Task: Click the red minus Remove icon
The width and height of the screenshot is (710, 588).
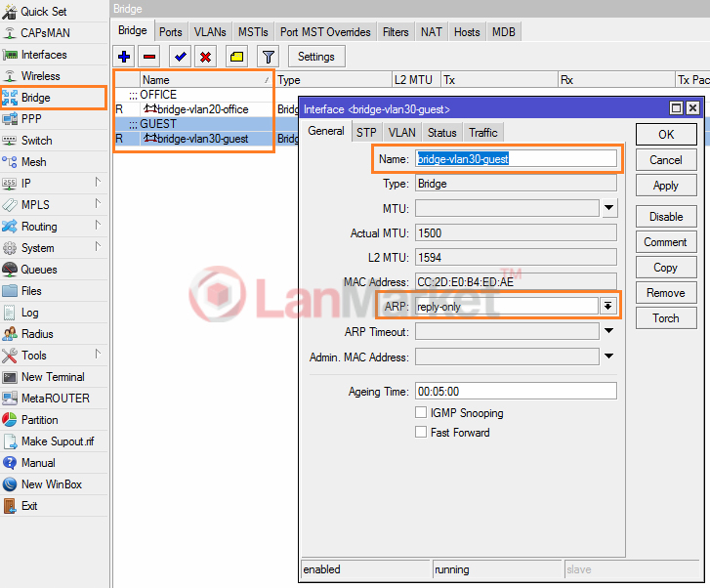Action: [149, 57]
